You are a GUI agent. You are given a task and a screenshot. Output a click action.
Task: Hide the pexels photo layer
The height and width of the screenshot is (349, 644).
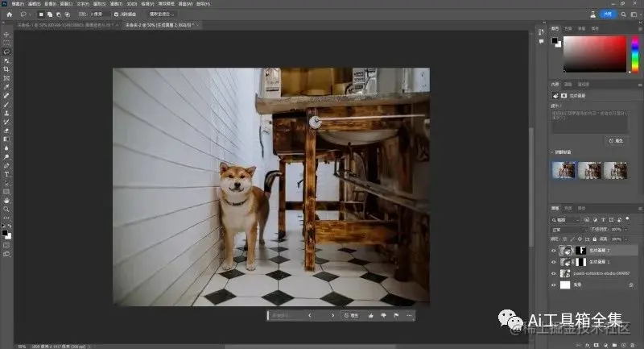554,273
